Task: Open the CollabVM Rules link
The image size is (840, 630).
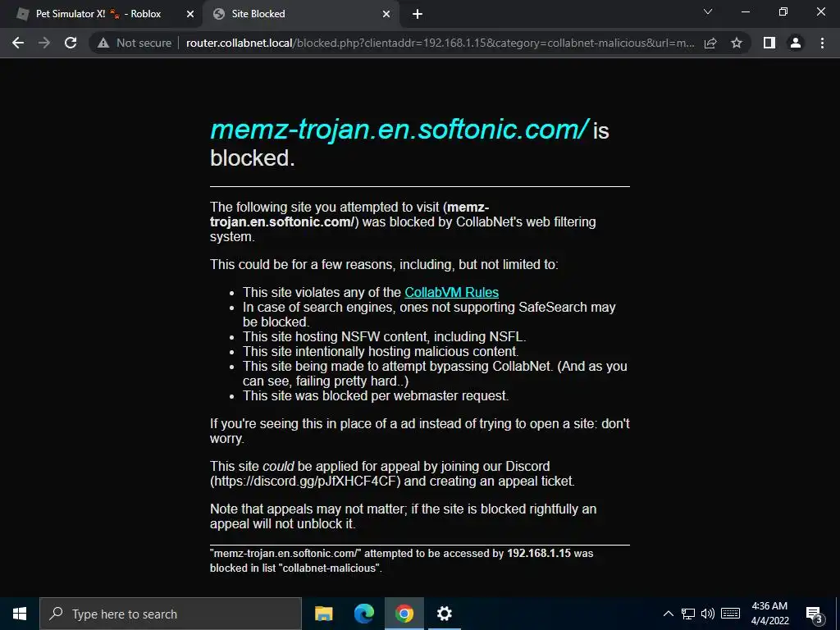Action: pos(452,292)
